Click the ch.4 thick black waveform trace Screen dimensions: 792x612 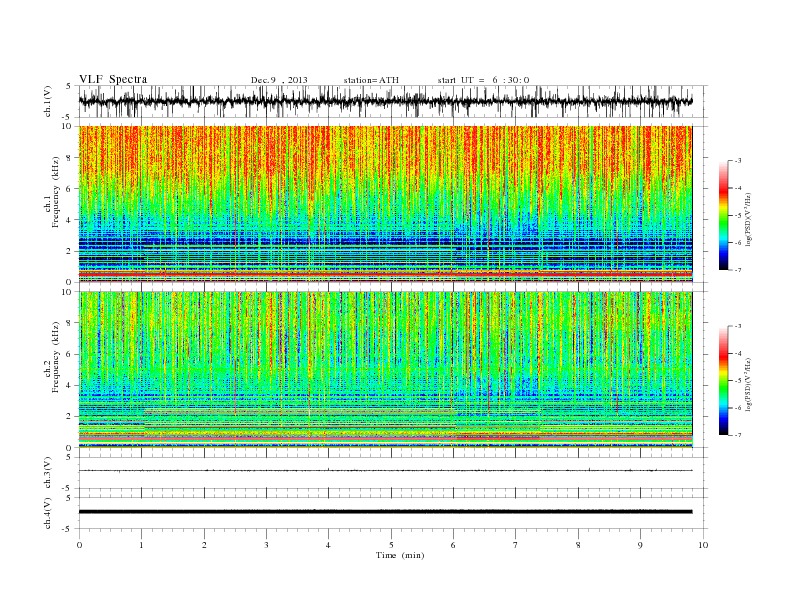coord(385,512)
